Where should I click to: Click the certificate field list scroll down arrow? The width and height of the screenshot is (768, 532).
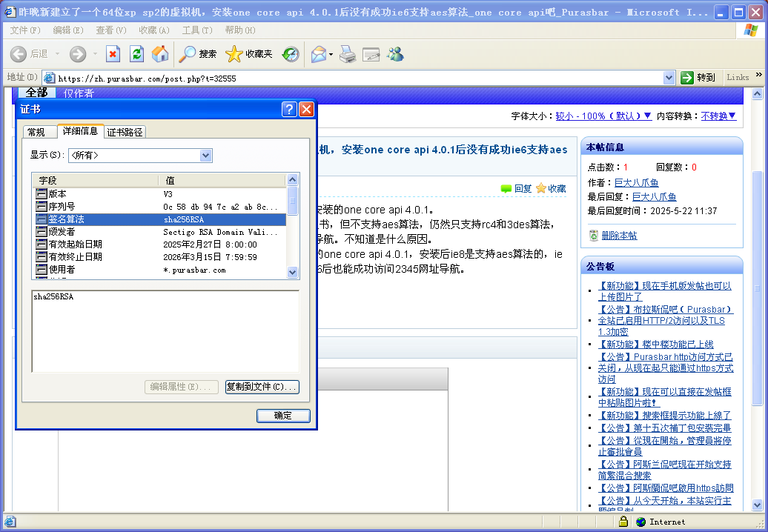[292, 272]
